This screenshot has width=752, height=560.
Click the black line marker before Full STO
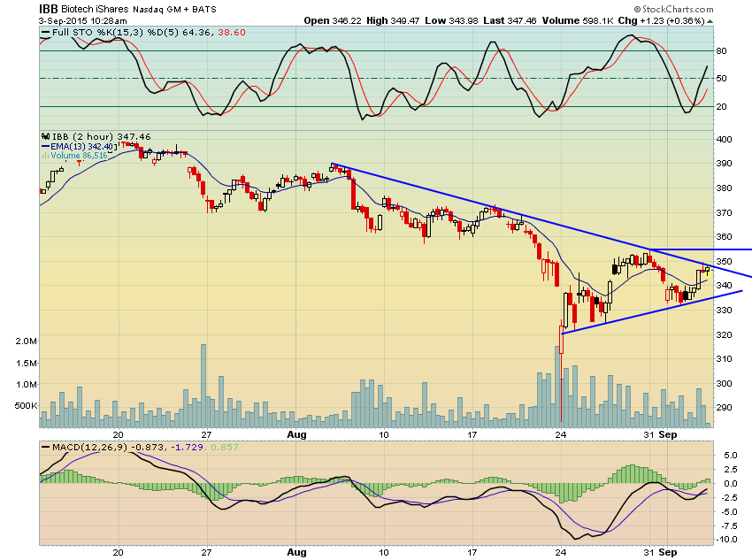[45, 33]
